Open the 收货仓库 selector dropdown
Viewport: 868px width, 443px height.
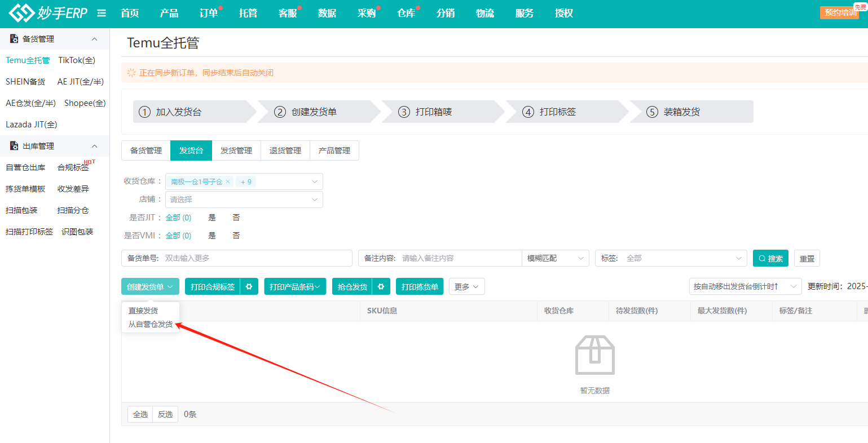(x=244, y=181)
